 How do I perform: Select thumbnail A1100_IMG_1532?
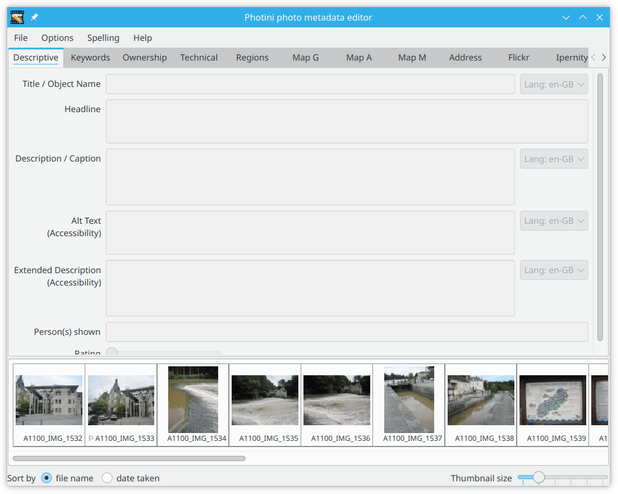tap(49, 405)
